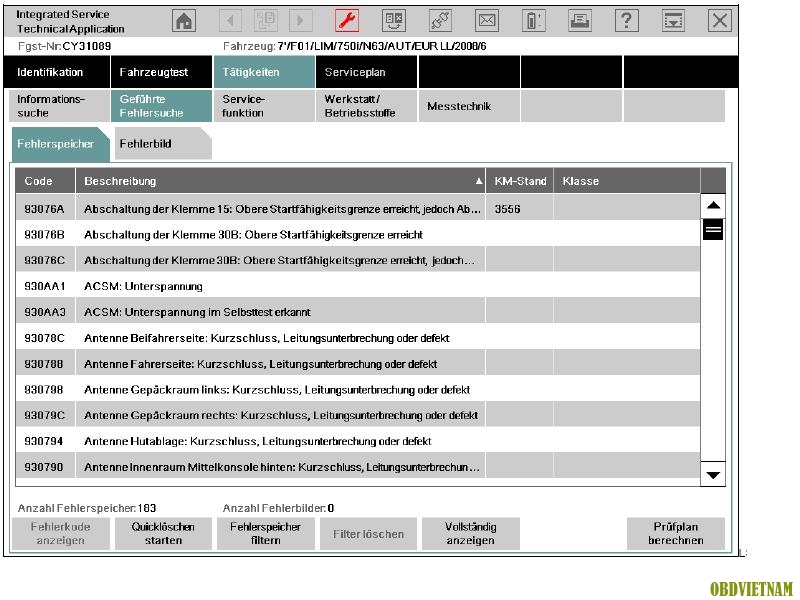
Task: Click the chassis number CY31089
Action: click(x=87, y=46)
